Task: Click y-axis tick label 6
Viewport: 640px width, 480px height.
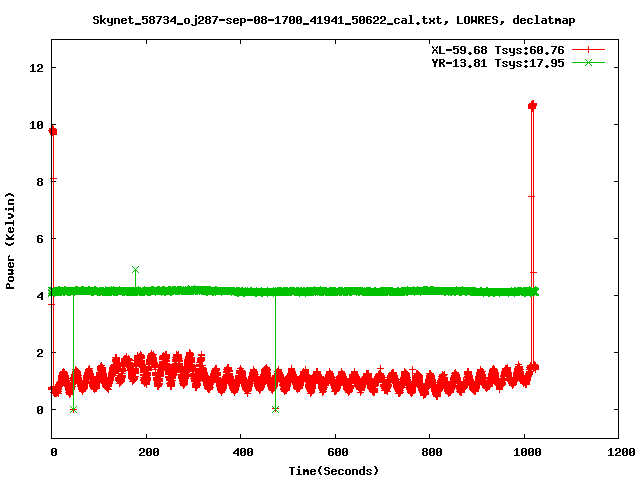Action: tap(40, 239)
